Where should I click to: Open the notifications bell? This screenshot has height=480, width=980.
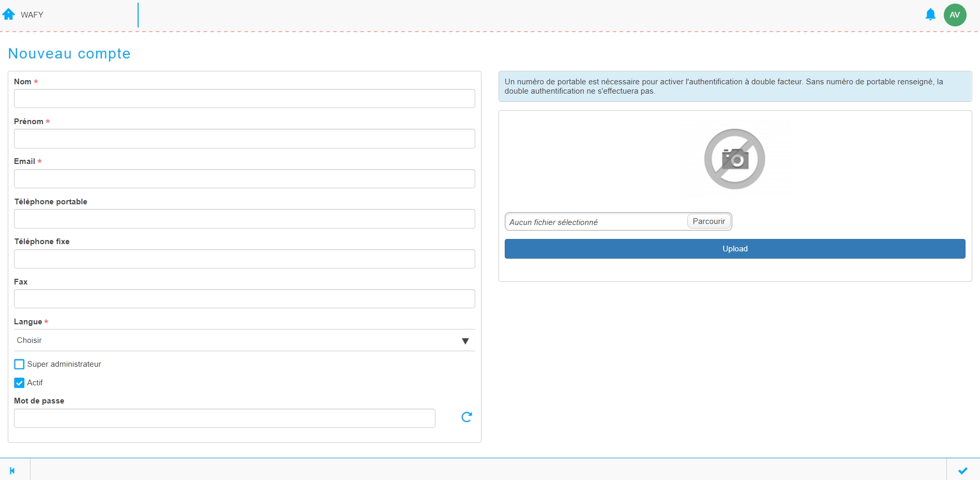coord(930,14)
